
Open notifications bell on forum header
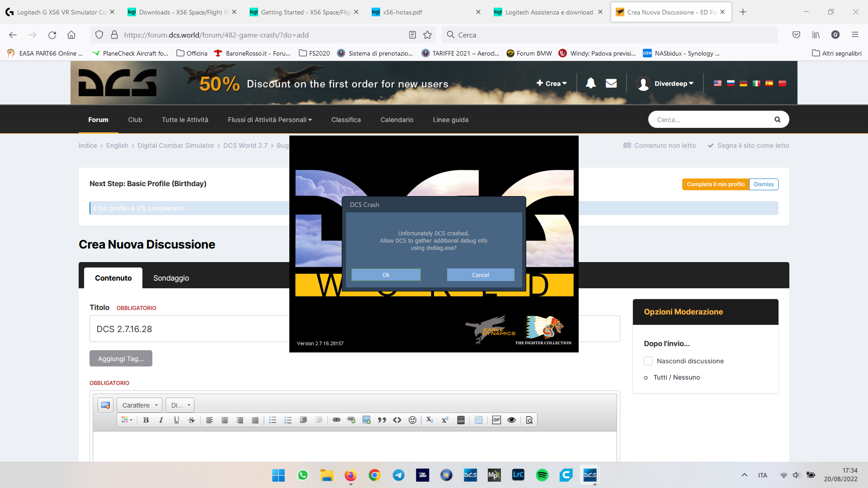tap(590, 83)
